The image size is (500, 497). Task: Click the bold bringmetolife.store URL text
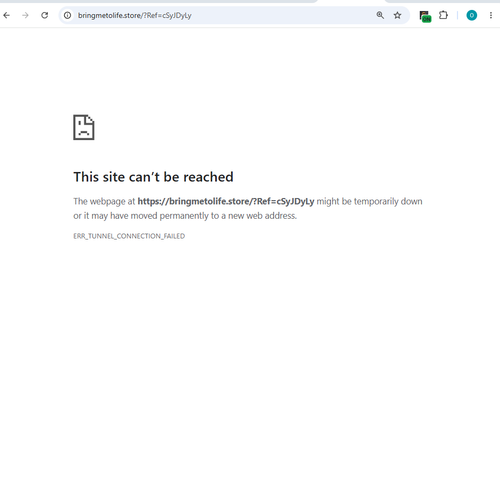[x=226, y=201]
